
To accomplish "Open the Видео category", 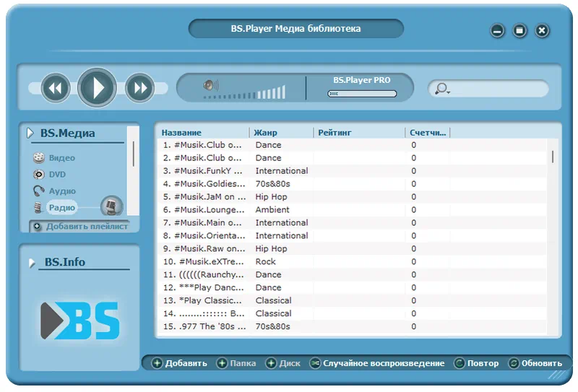I will pos(62,157).
